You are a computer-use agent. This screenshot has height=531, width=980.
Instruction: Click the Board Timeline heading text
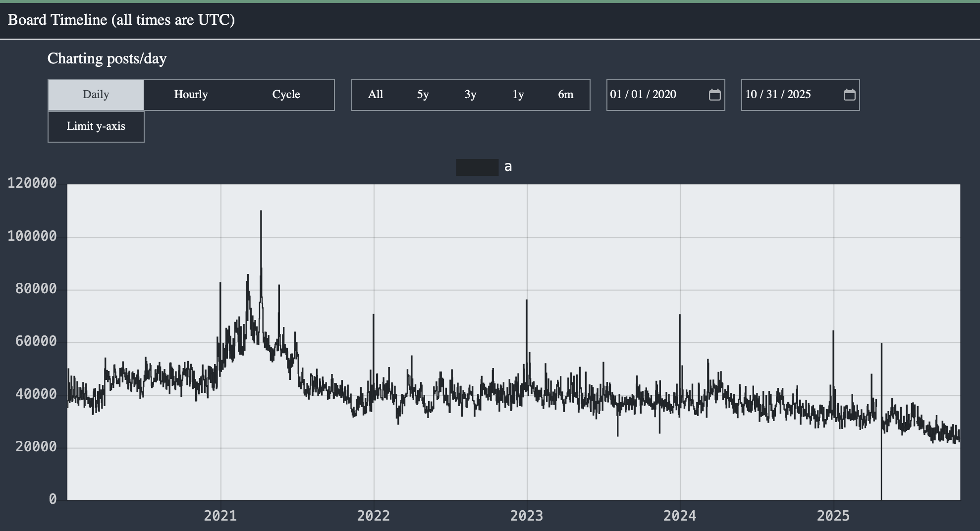[x=121, y=20]
